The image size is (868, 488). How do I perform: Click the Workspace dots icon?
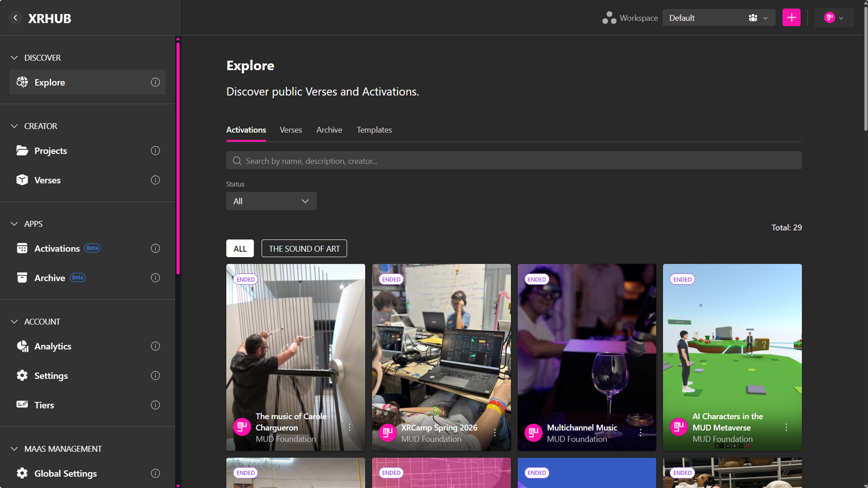click(x=609, y=18)
